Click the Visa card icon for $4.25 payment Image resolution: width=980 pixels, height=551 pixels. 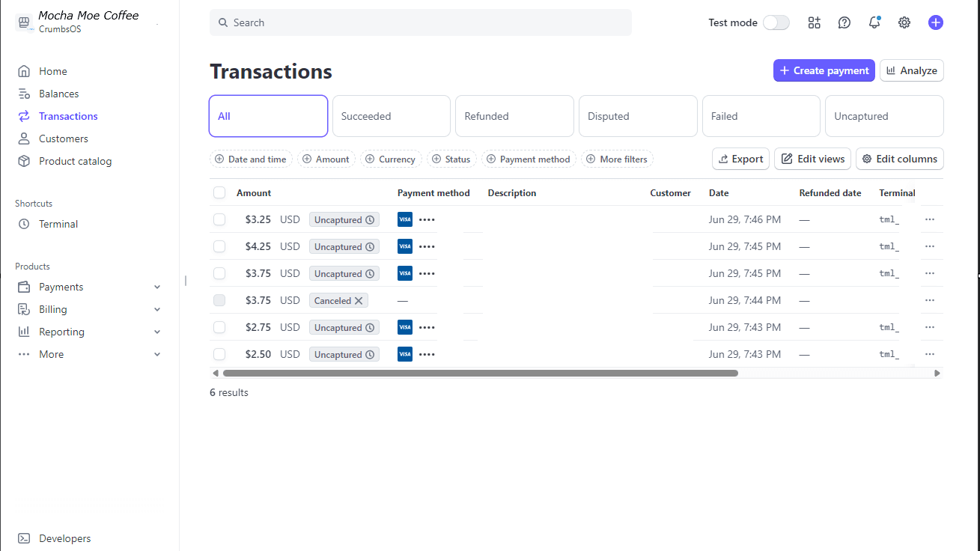[405, 246]
